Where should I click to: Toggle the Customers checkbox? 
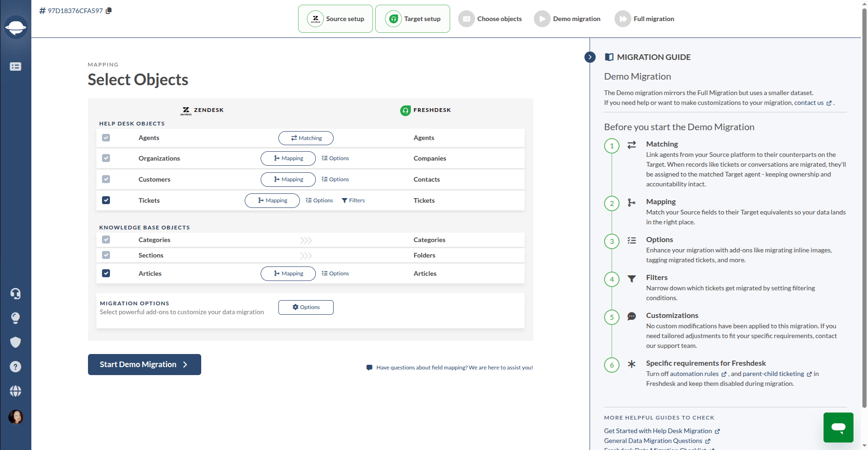click(x=106, y=179)
